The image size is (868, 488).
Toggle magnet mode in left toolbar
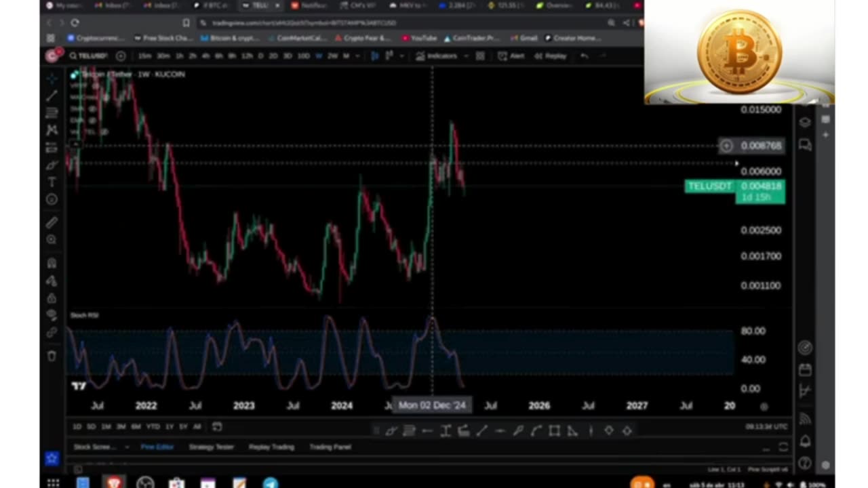pyautogui.click(x=52, y=263)
